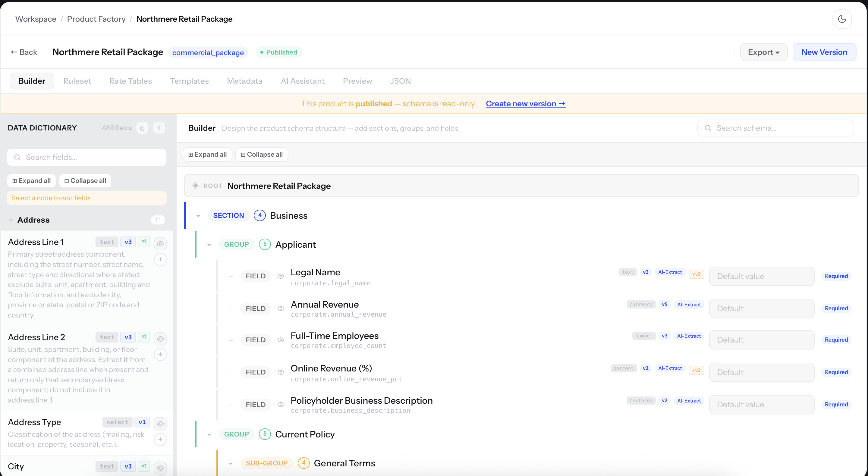Click the x1 badge on Address Line 2
Image resolution: width=868 pixels, height=476 pixels.
[144, 337]
